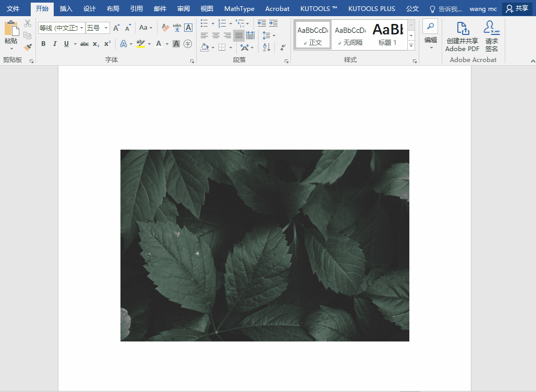
Task: Select the Format Painter brush
Action: click(28, 47)
